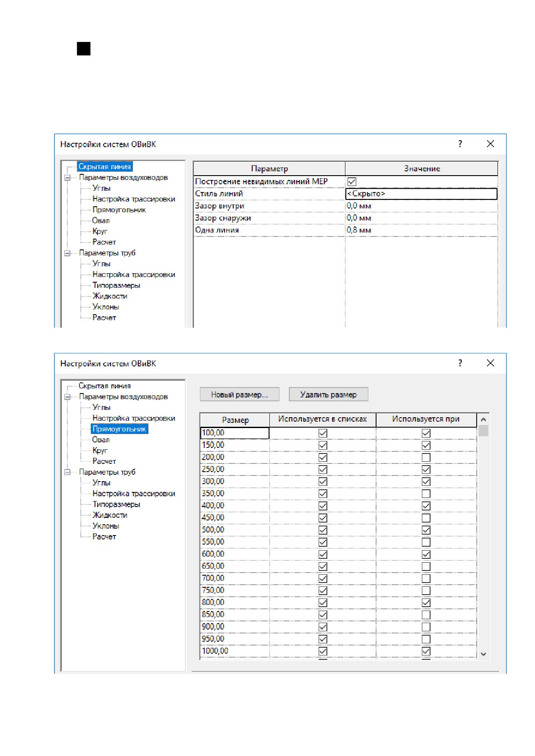Toggle Построение невидимых линий MEP checkbox
The image size is (535, 756).
coord(352,182)
